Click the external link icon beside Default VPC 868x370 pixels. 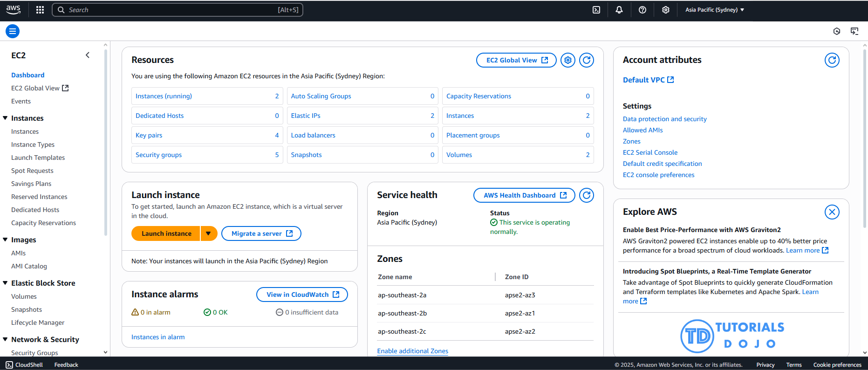pos(670,80)
